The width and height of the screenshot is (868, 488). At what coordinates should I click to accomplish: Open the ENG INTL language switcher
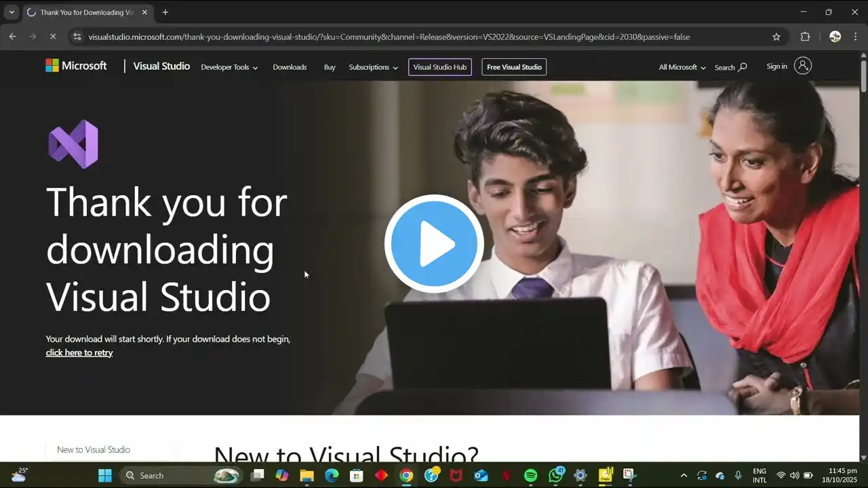(759, 475)
